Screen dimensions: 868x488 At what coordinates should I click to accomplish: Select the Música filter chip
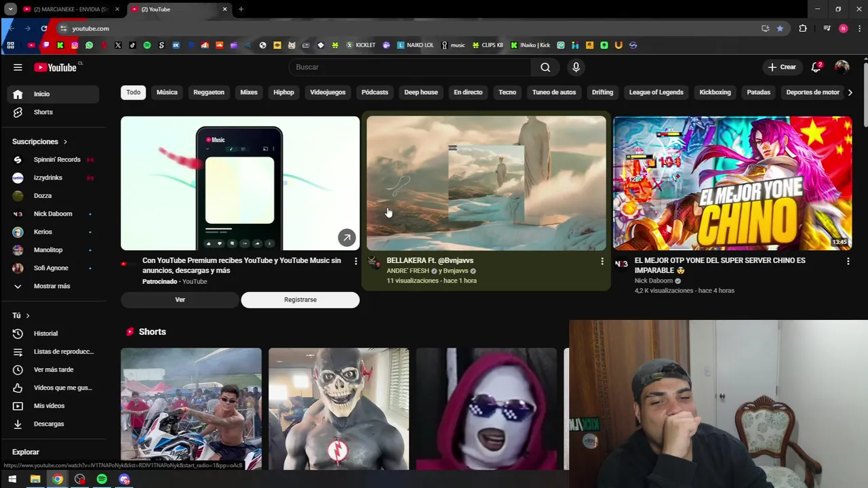(167, 92)
